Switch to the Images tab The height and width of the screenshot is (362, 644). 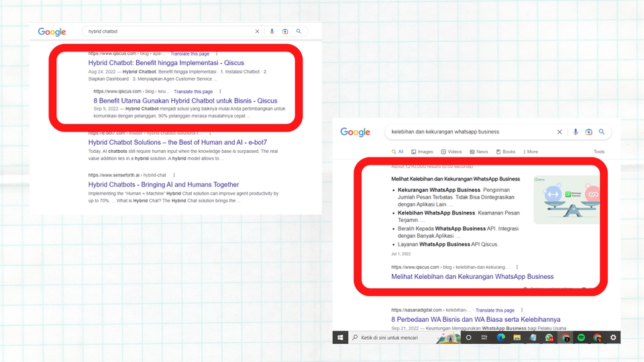coord(422,152)
